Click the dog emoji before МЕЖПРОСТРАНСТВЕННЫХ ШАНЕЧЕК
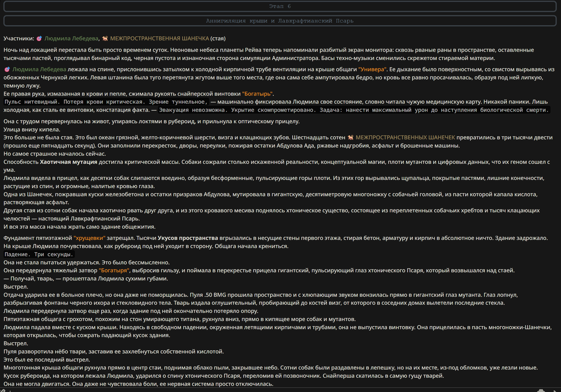Image resolution: width=561 pixels, height=392 pixels. pyautogui.click(x=351, y=138)
